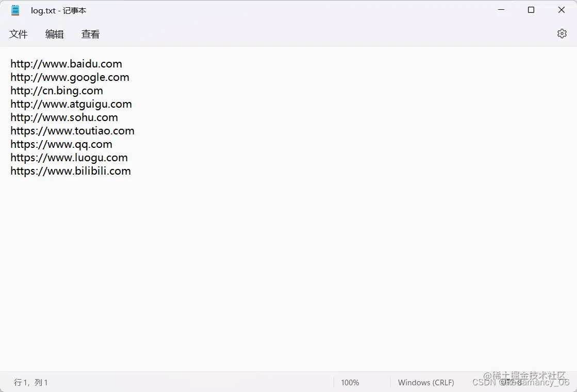Viewport: 577px width, 392px height.
Task: Click the line http://www.atguigu.com
Action: (x=71, y=105)
